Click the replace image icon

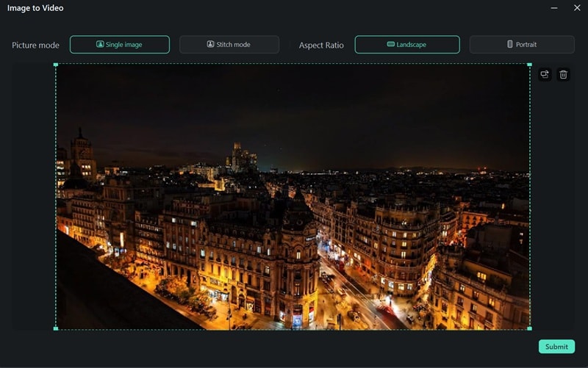coord(545,75)
